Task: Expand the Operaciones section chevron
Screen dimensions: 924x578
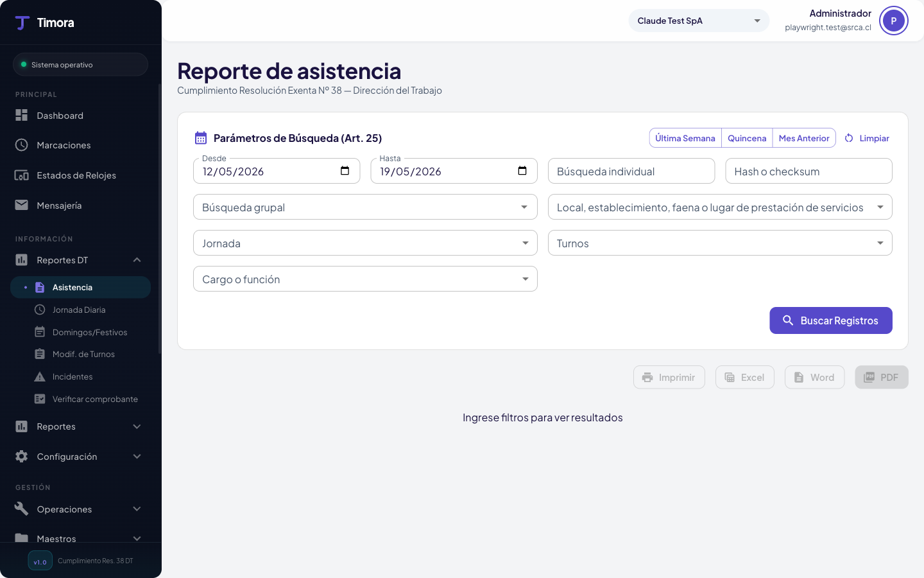Action: click(137, 509)
